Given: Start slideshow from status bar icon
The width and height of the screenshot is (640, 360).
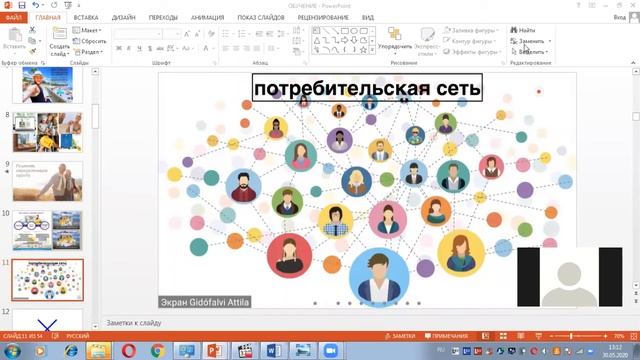Looking at the screenshot, I should tap(539, 336).
